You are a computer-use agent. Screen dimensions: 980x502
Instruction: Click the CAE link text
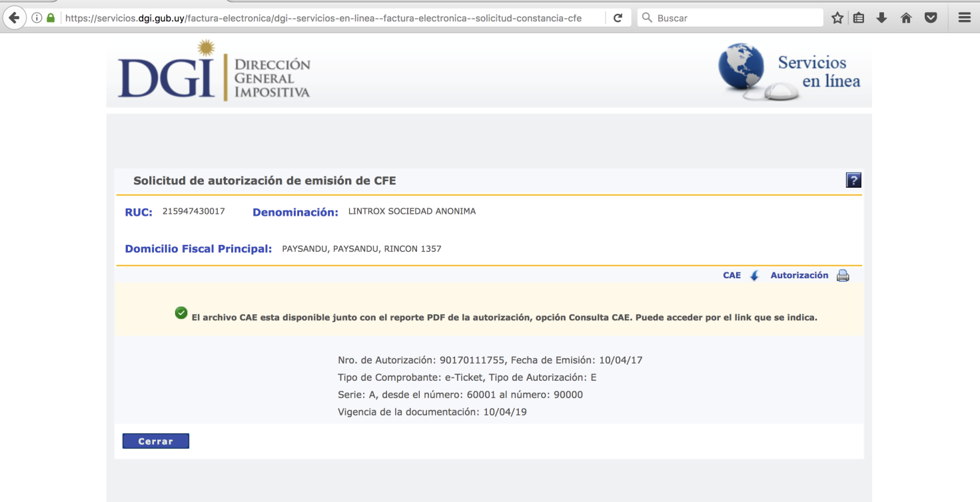(732, 275)
